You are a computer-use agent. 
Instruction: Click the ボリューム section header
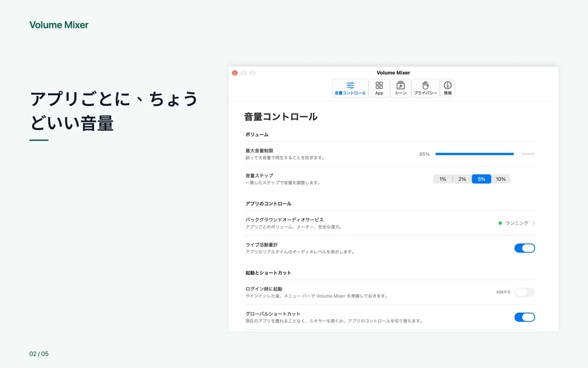click(257, 134)
